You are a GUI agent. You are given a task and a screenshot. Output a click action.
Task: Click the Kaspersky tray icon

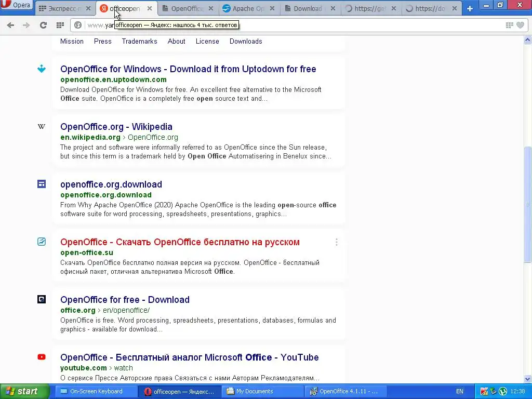click(484, 391)
